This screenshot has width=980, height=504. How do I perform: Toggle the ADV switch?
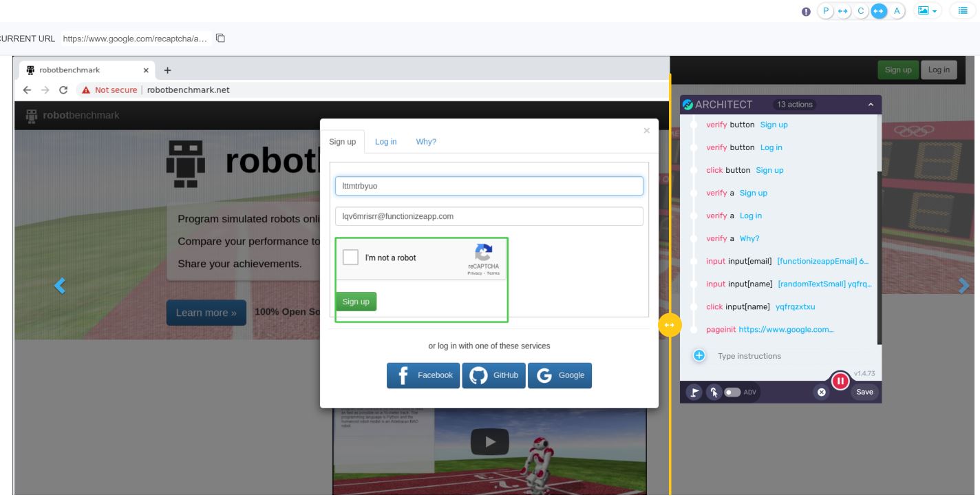pos(734,392)
